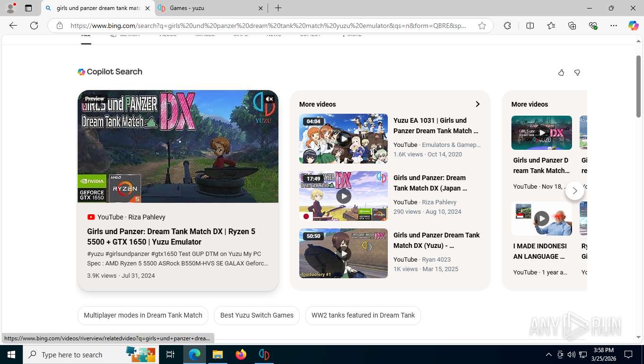This screenshot has width=644, height=364.
Task: Select Best Yuzu Switch Games suggestion
Action: tap(257, 315)
